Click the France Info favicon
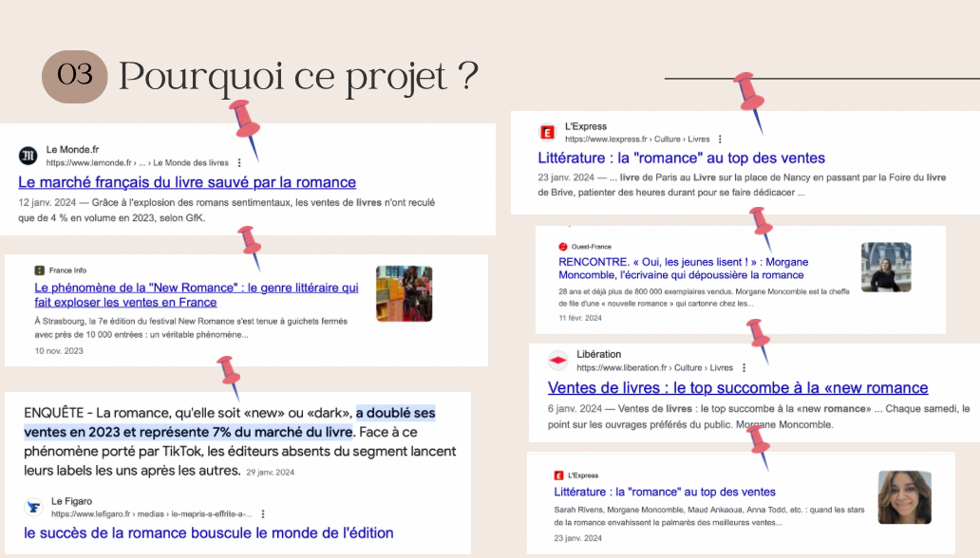 pyautogui.click(x=40, y=270)
